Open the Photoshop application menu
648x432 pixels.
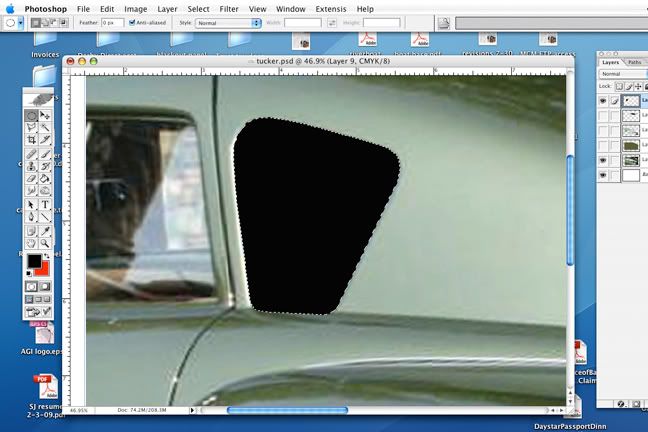[x=45, y=9]
